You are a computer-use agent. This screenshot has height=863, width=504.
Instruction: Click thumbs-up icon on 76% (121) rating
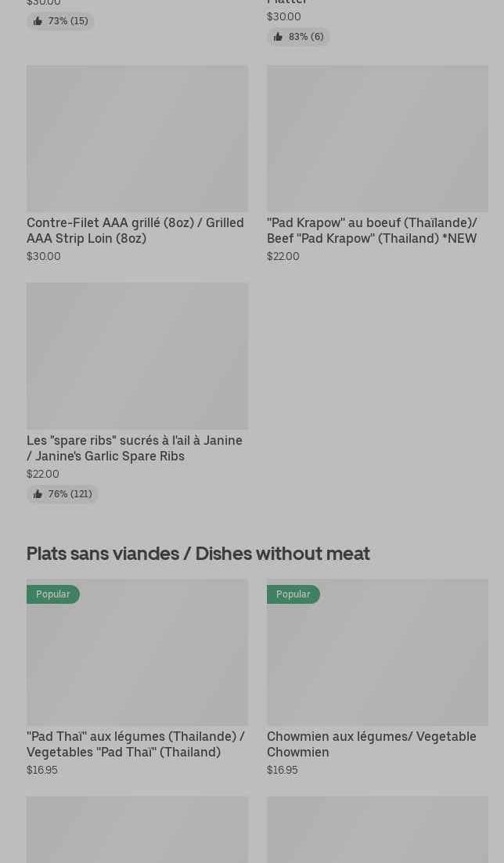(x=38, y=494)
